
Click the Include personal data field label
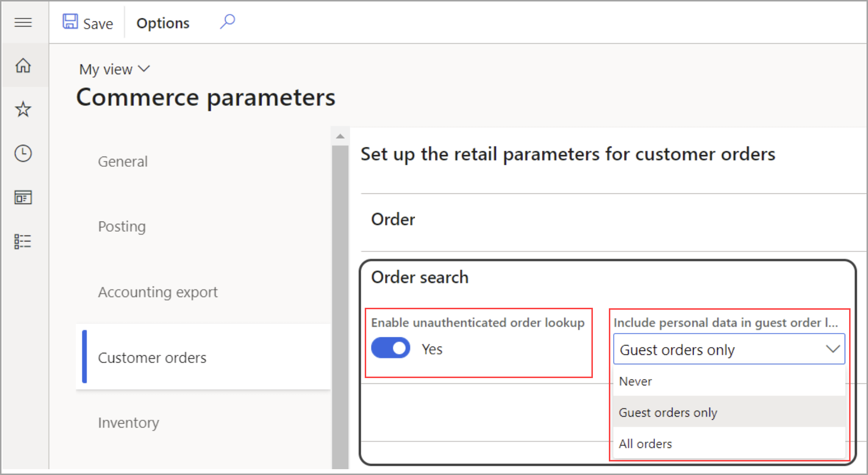pyautogui.click(x=726, y=323)
